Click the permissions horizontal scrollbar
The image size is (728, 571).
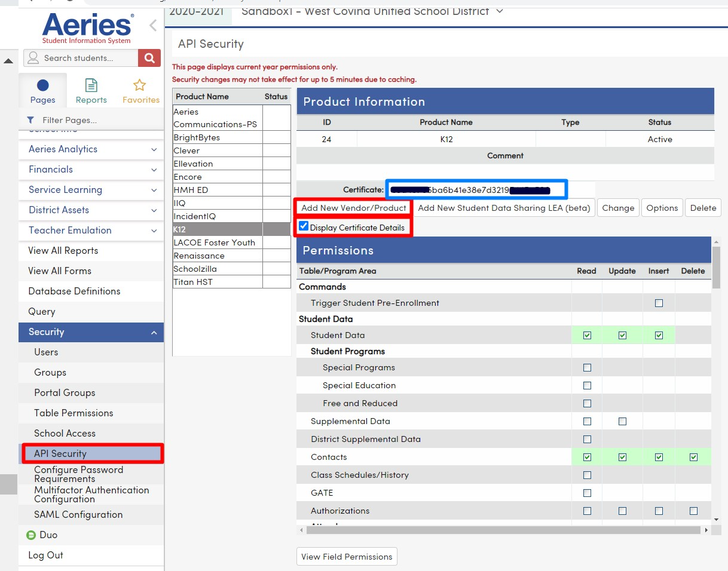click(x=504, y=530)
